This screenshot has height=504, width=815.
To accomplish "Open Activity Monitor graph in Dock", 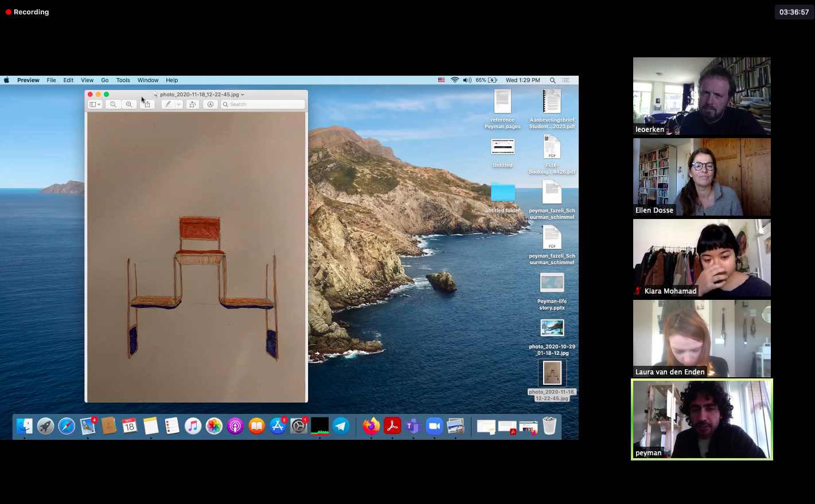I will 320,426.
